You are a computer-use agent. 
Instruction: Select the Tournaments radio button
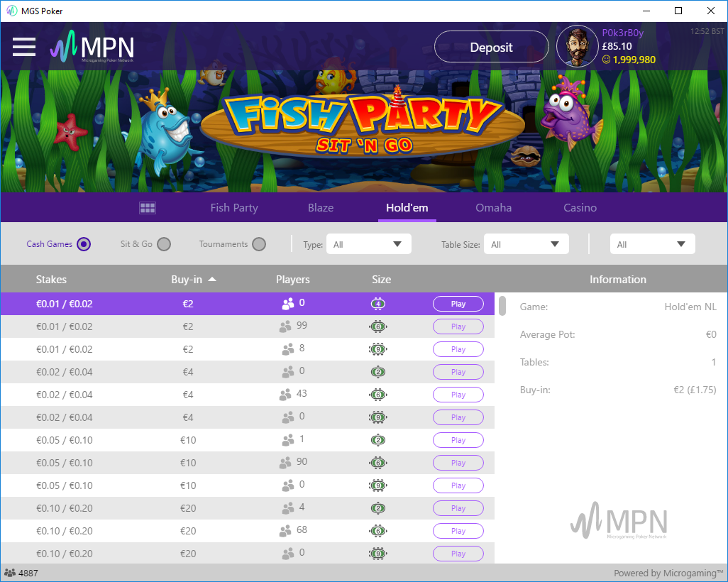coord(259,244)
